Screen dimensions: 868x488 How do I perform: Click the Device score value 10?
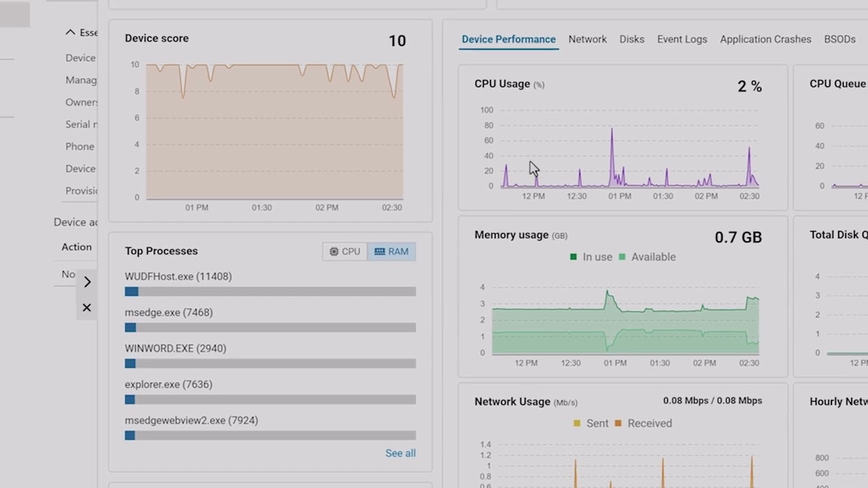pos(397,41)
